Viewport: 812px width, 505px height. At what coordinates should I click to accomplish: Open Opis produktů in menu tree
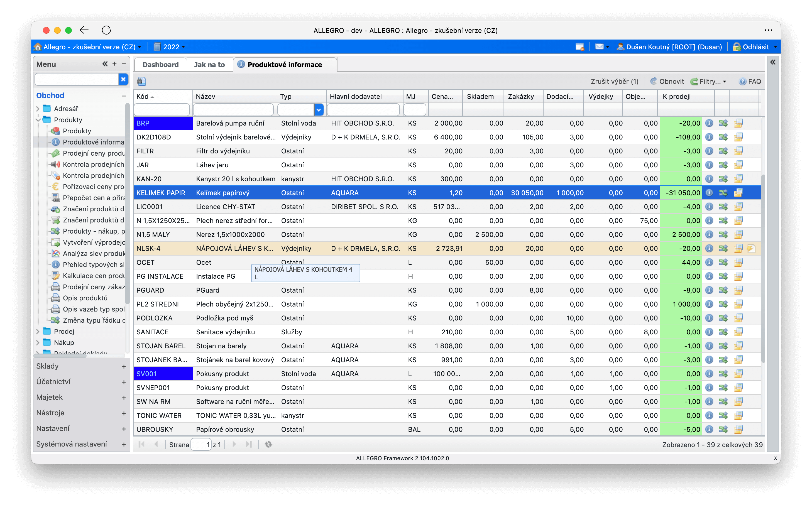click(85, 298)
